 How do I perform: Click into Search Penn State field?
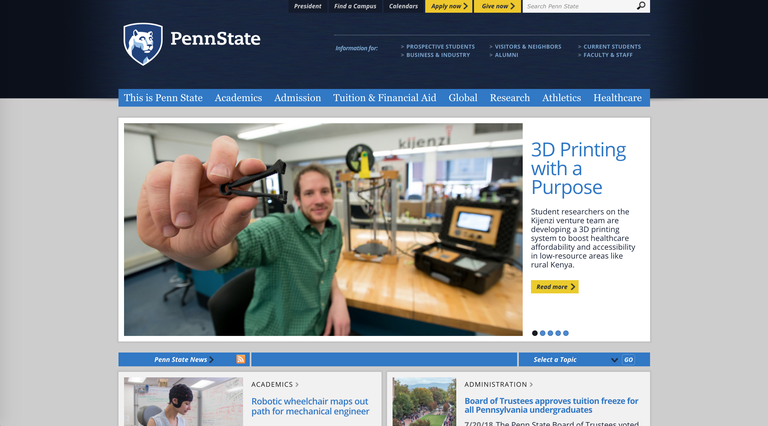pyautogui.click(x=580, y=6)
